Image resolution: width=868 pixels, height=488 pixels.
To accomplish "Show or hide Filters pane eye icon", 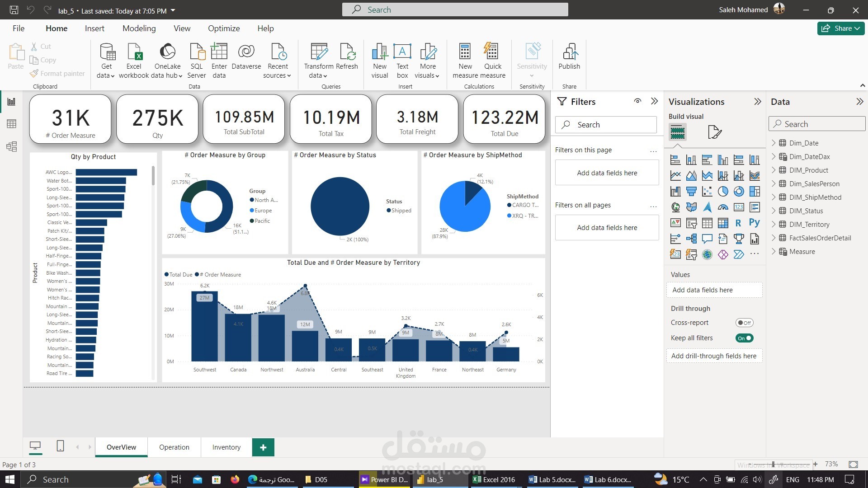I will pyautogui.click(x=637, y=101).
